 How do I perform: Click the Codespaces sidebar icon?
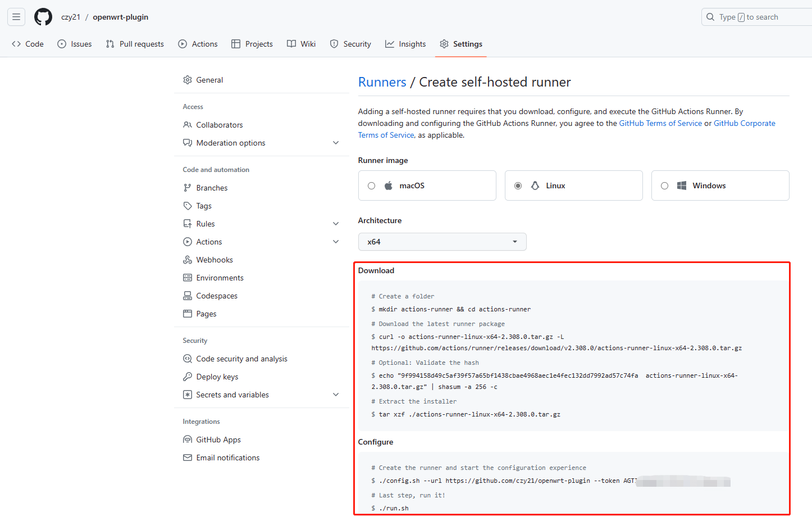point(188,296)
